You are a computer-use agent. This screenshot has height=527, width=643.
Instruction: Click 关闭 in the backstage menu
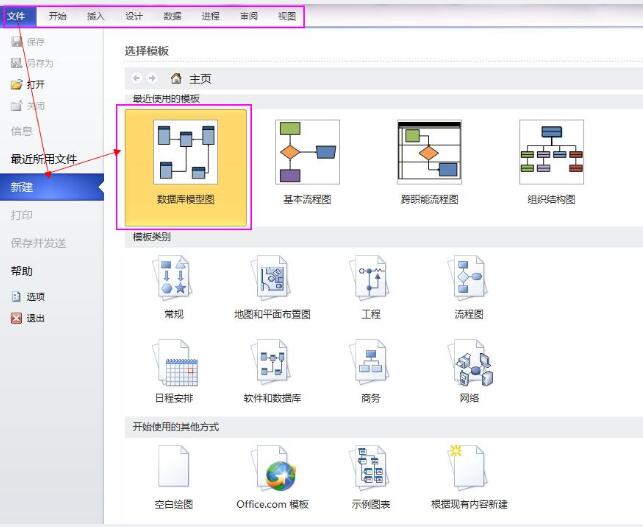coord(29,106)
